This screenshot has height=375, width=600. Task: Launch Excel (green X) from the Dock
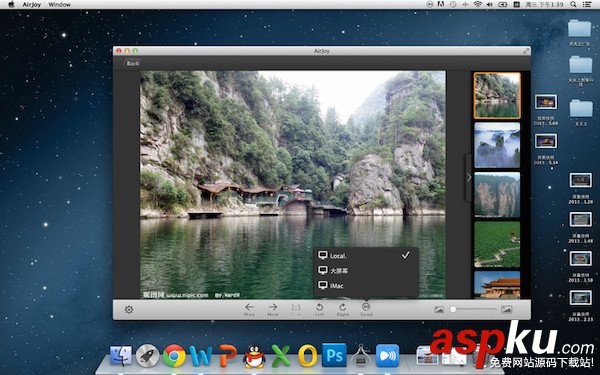[281, 356]
